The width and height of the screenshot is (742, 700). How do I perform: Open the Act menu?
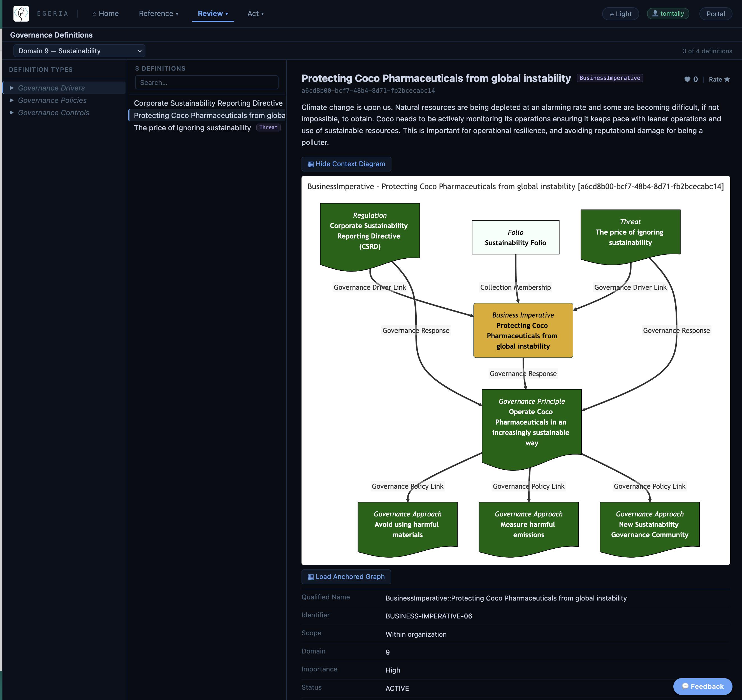click(256, 13)
